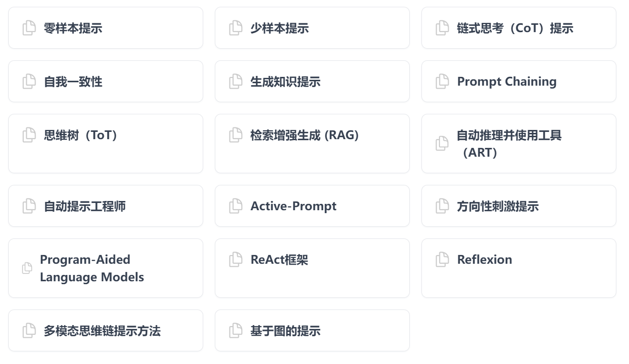Image resolution: width=629 pixels, height=364 pixels.
Task: Click the small icon beside Program-Aided Language Models
Action: pyautogui.click(x=27, y=268)
